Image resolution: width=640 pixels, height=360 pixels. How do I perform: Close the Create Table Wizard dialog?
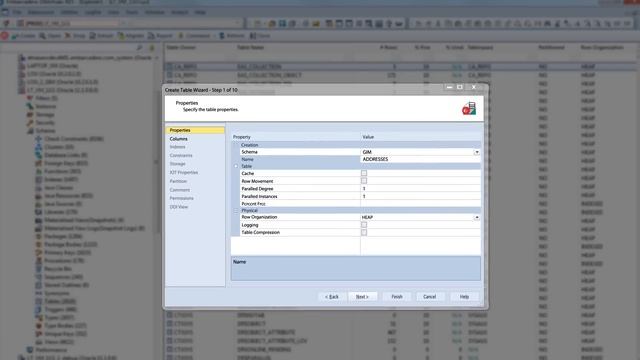pyautogui.click(x=473, y=87)
